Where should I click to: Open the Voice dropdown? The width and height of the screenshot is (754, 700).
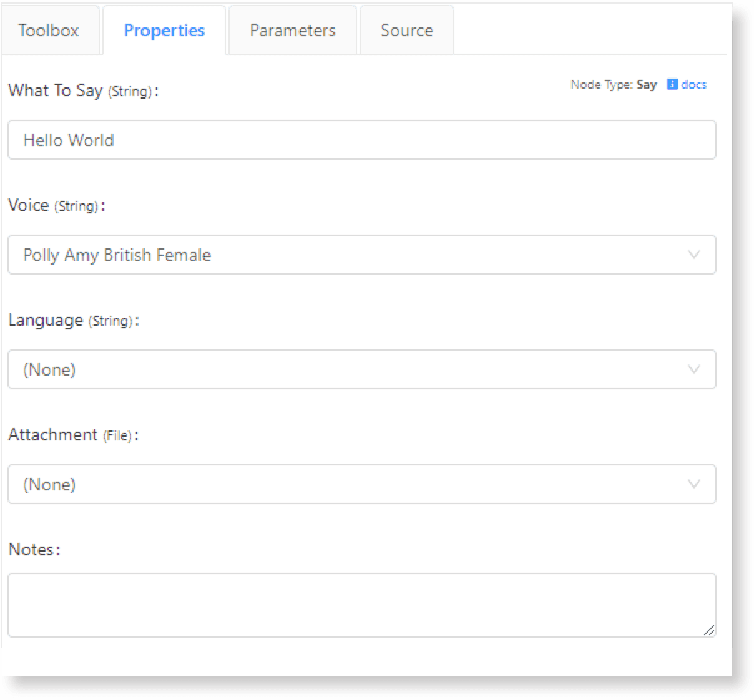pos(361,255)
